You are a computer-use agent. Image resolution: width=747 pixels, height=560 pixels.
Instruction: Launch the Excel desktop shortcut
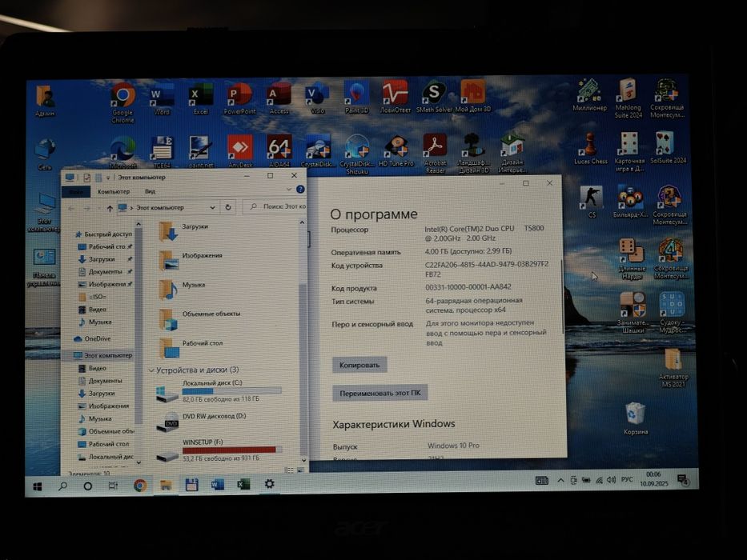pyautogui.click(x=201, y=99)
